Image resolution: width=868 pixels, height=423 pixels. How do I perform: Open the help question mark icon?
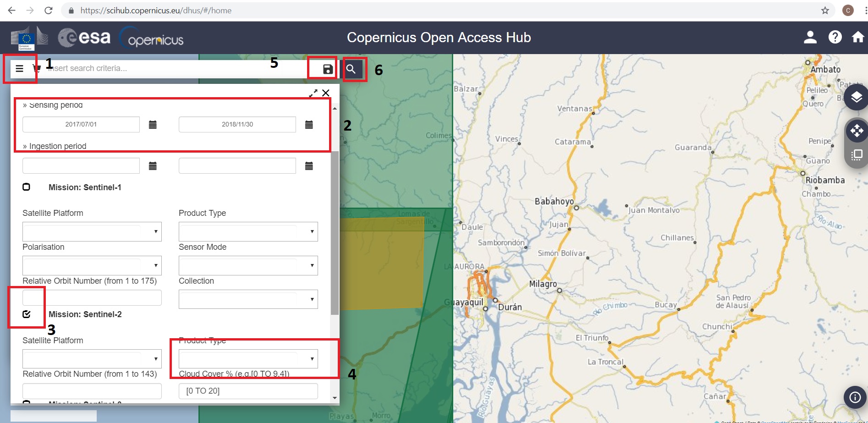835,37
